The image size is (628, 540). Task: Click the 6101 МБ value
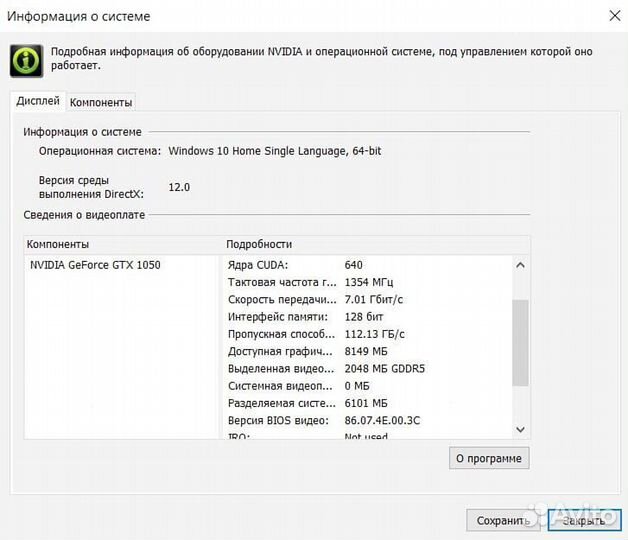pyautogui.click(x=366, y=403)
